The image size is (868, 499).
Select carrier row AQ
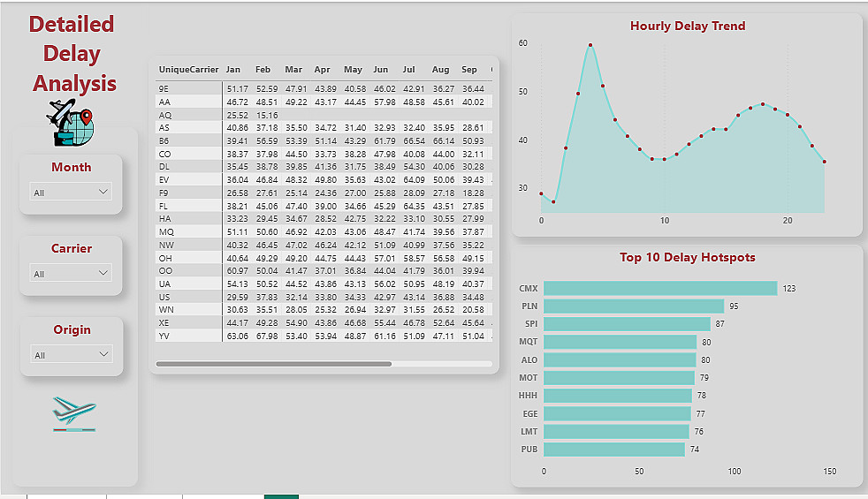tap(324, 115)
